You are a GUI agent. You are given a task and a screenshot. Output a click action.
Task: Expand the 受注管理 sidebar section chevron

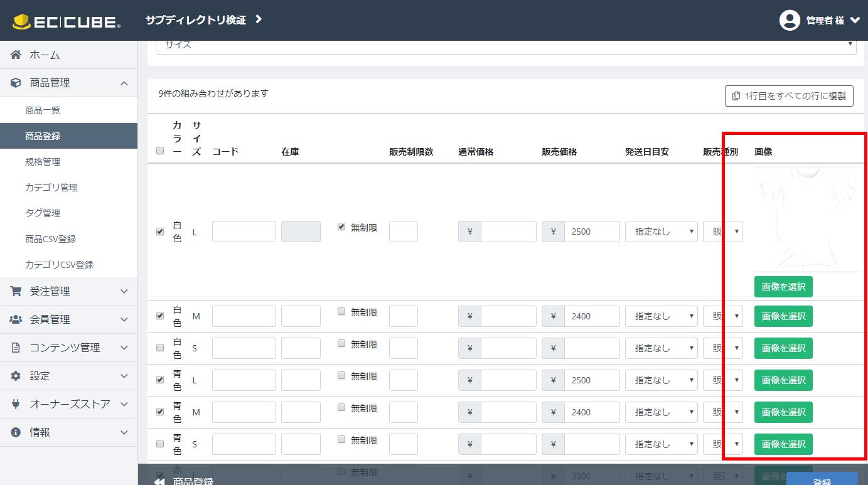[x=124, y=291]
